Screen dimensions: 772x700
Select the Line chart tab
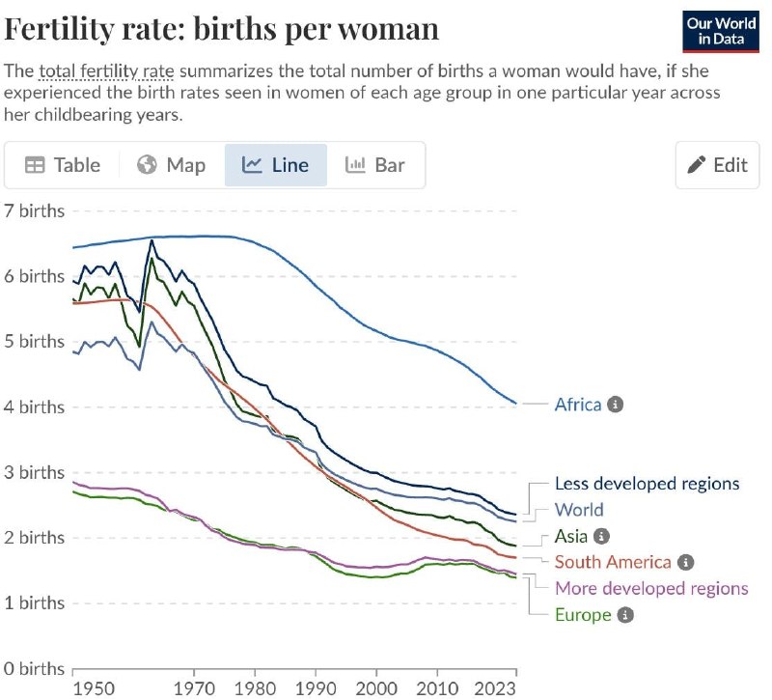[x=276, y=165]
